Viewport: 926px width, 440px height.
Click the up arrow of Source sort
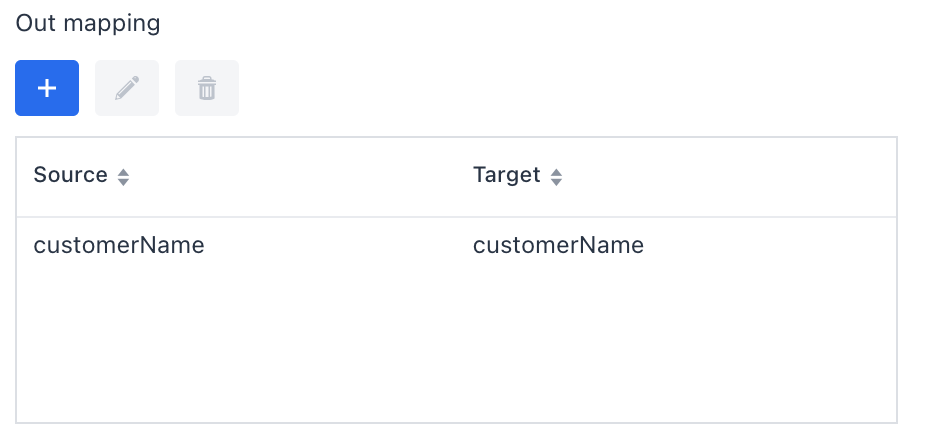(123, 172)
